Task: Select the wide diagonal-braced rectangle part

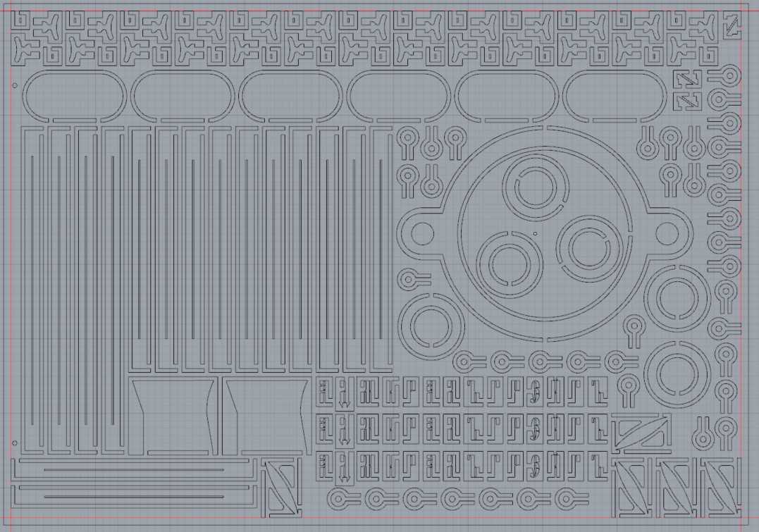Action: [640, 432]
